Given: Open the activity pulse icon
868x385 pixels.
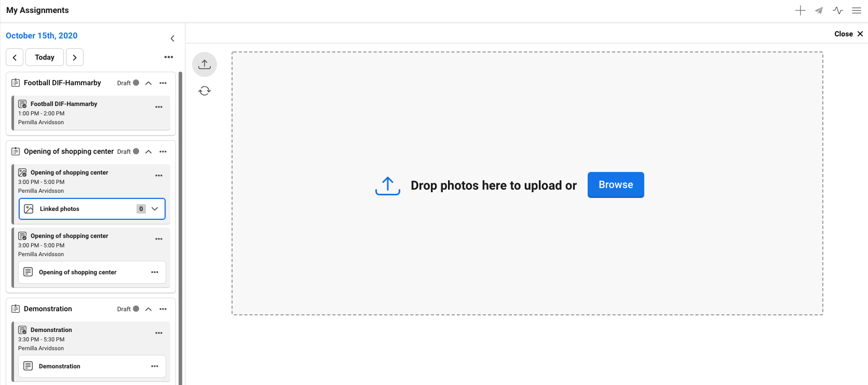Looking at the screenshot, I should pos(837,10).
